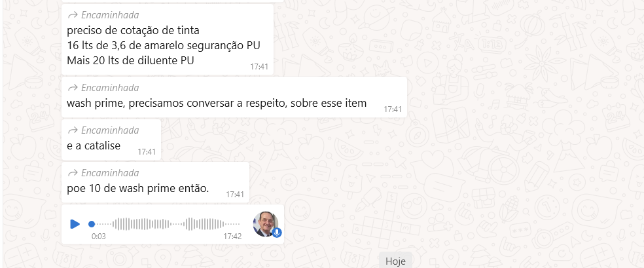Click 'Encaminhada' label on 'poe 10' message
The image size is (644, 268).
tap(110, 172)
